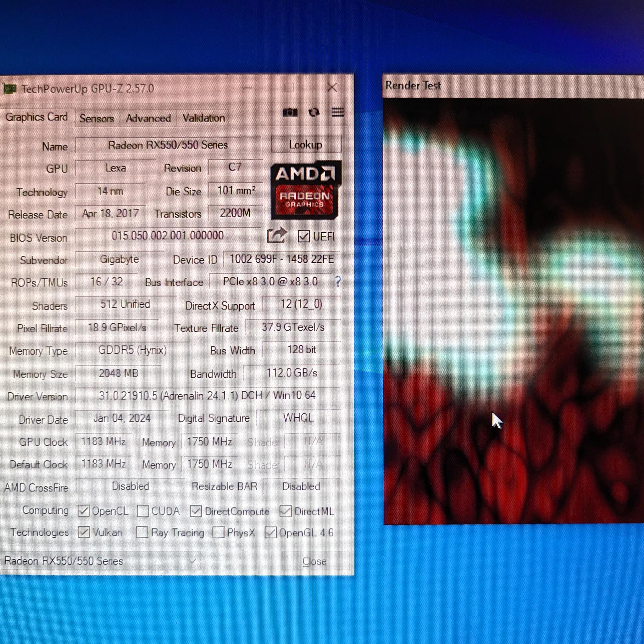Click the refresh icon in GPU-Z
This screenshot has height=644, width=644.
tap(314, 112)
